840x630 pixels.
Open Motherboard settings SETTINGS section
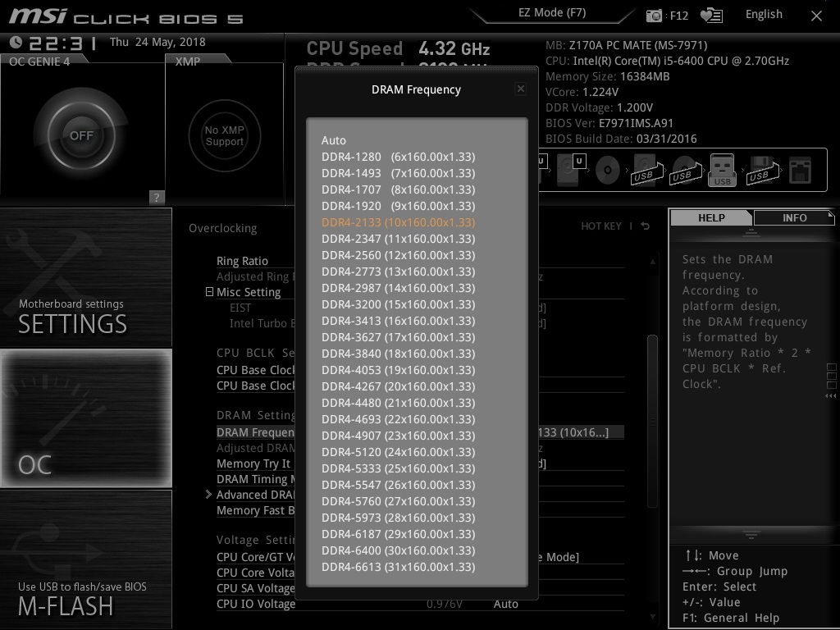click(85, 277)
